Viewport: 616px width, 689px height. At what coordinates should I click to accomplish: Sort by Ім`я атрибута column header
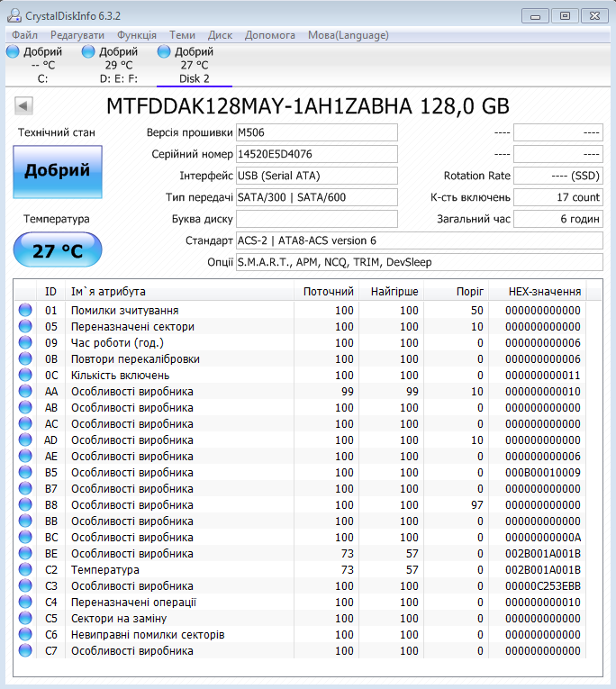click(x=179, y=291)
